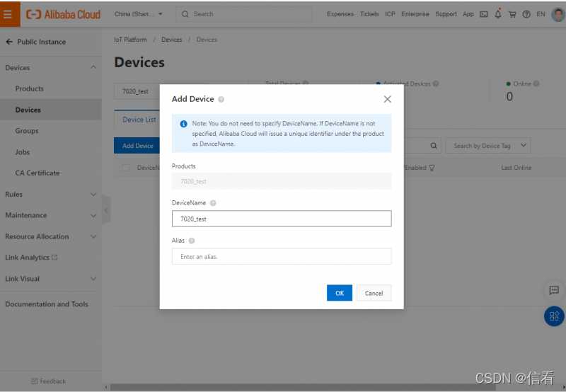The image size is (566, 392).
Task: Switch to the Device List tab
Action: click(x=139, y=120)
